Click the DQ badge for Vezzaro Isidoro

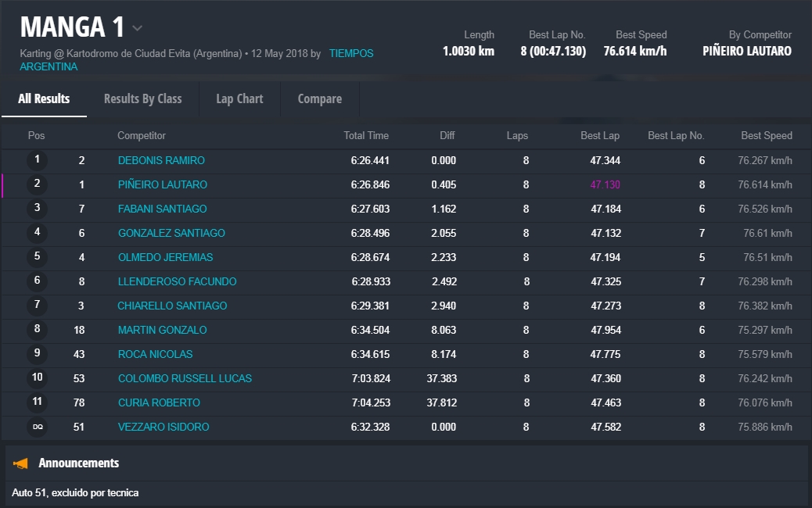37,427
